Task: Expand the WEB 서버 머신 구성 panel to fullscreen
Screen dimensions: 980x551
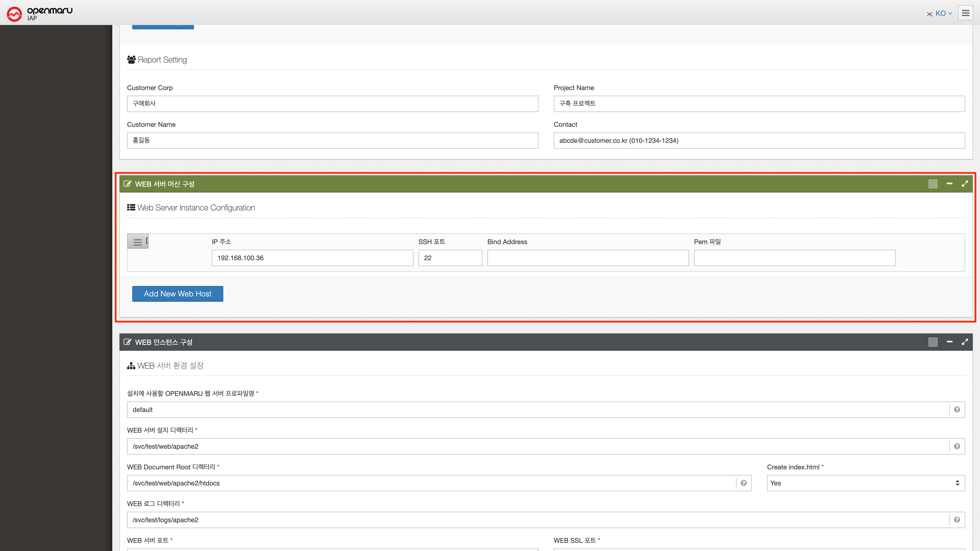Action: pos(965,184)
